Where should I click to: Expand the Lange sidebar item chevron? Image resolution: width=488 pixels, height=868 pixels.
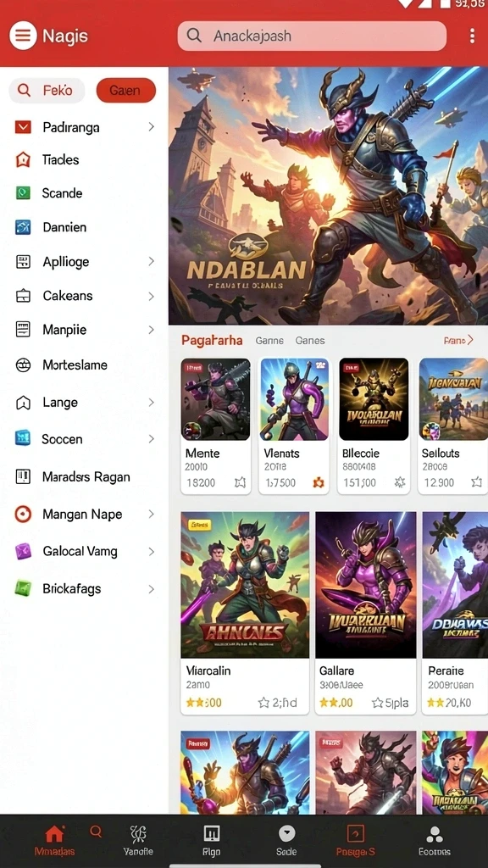151,403
